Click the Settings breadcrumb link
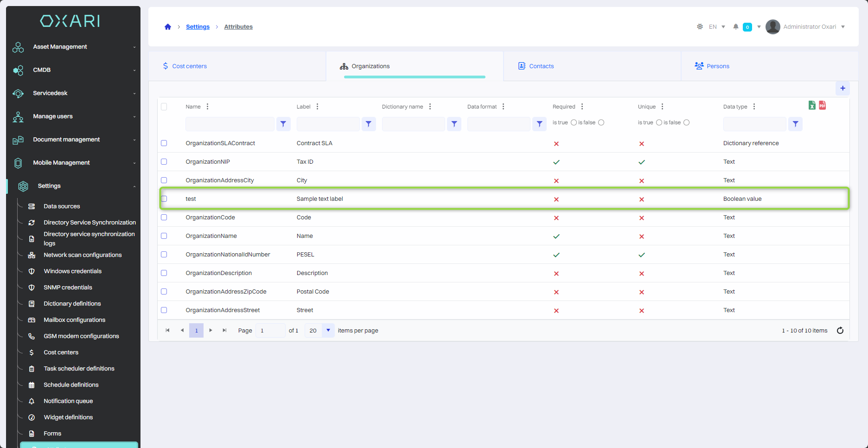This screenshot has width=868, height=448. (198, 27)
